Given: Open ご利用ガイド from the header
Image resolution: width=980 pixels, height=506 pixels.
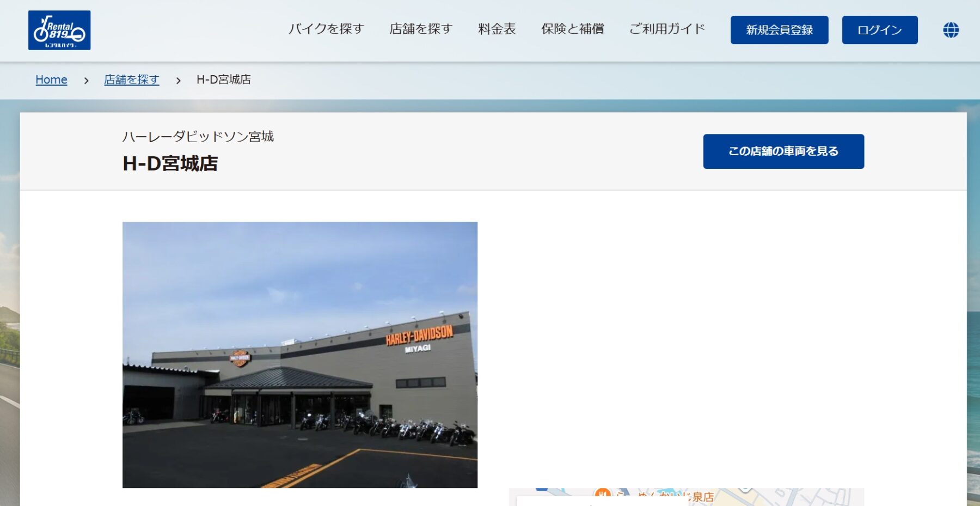Looking at the screenshot, I should point(667,29).
